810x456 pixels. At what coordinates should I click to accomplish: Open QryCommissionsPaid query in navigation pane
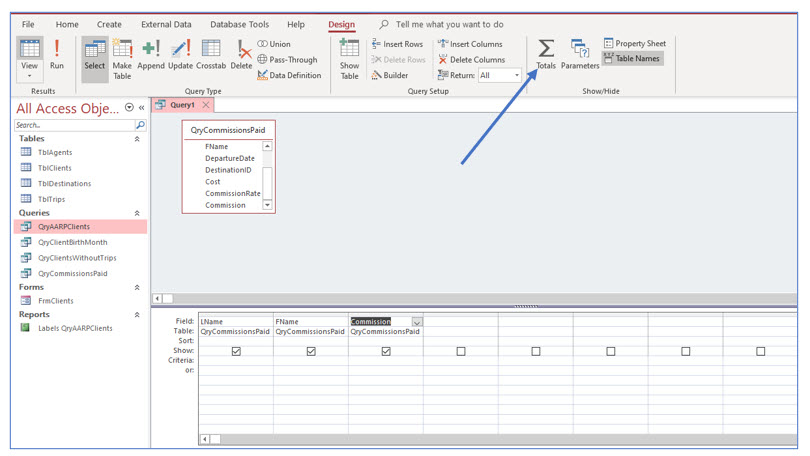pos(72,273)
